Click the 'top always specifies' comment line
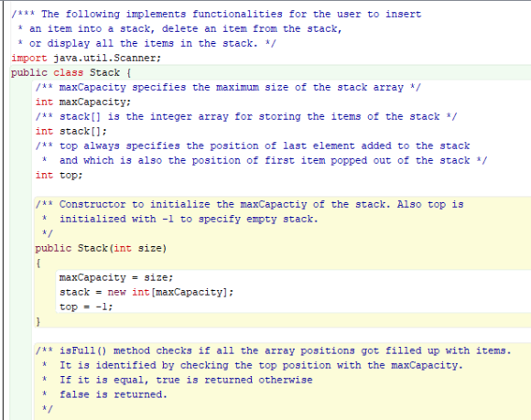 point(253,145)
